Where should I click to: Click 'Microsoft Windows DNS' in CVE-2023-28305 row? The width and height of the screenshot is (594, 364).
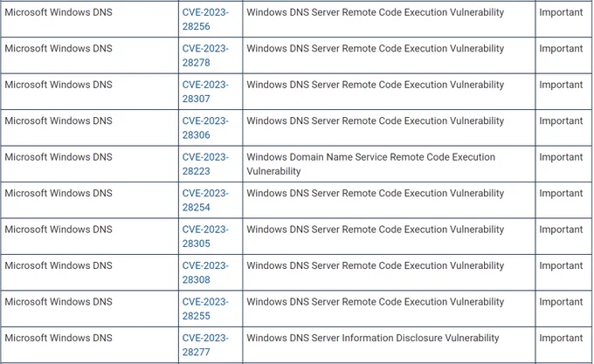59,230
